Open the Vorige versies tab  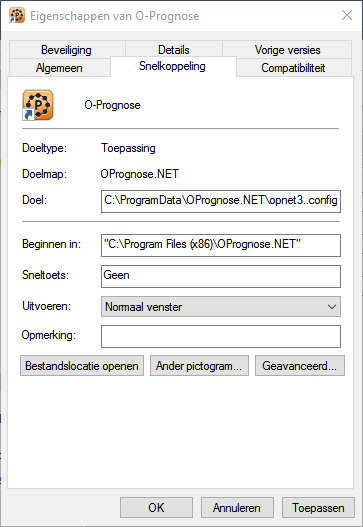287,50
